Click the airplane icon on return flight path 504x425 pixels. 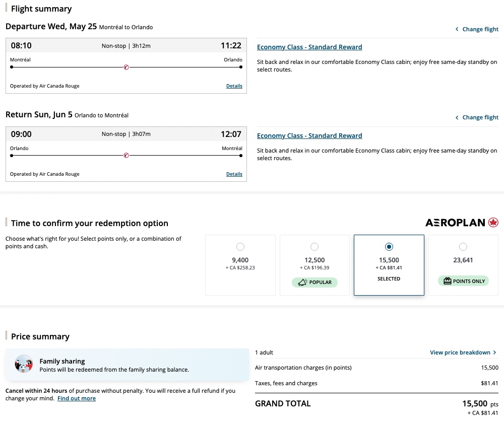coord(125,155)
